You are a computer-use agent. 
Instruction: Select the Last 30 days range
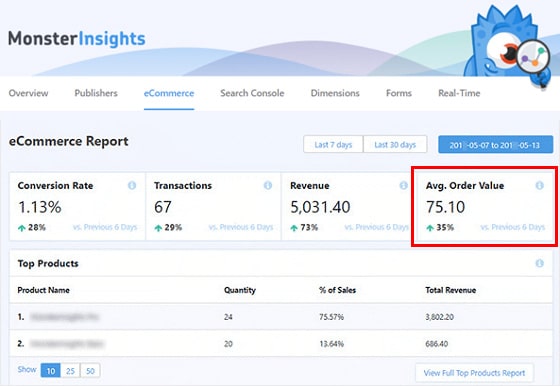click(x=395, y=144)
